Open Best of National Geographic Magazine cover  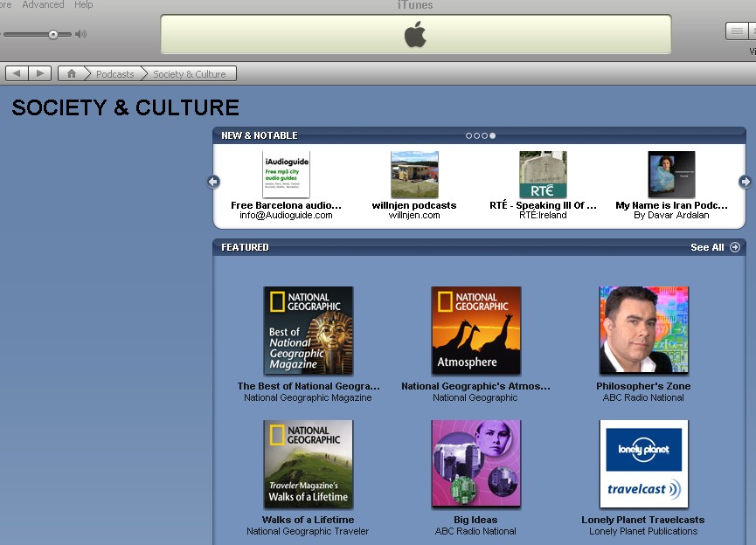point(309,330)
